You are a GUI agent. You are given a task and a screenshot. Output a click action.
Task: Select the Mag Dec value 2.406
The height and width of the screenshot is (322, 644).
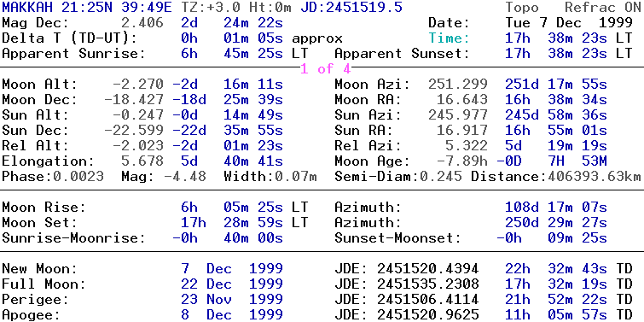tap(142, 22)
